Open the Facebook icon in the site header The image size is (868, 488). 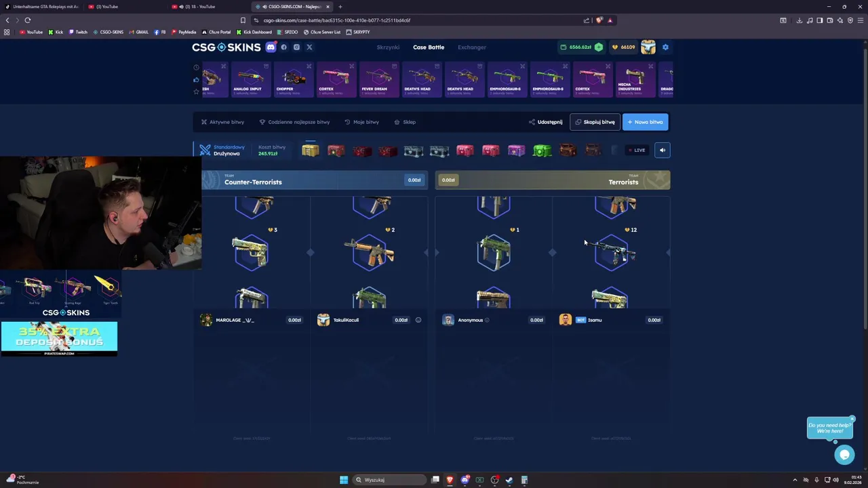[283, 47]
